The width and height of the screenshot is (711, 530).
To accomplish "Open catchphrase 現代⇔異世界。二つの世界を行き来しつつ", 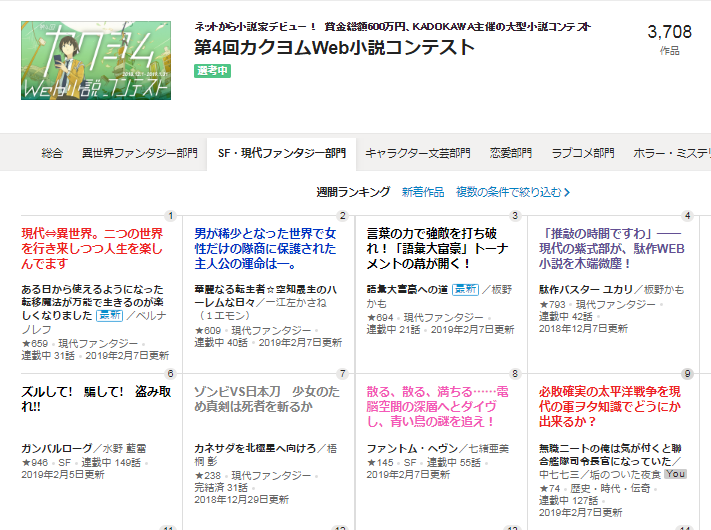I will 92,248.
